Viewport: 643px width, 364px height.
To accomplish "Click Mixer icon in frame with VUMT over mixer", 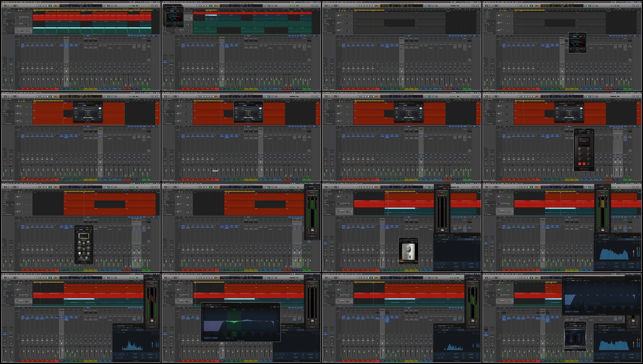I will click(496, 6).
